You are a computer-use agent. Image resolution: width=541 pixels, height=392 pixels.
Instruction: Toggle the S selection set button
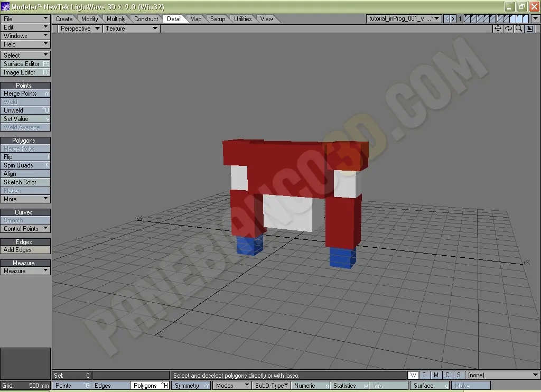[x=459, y=375]
